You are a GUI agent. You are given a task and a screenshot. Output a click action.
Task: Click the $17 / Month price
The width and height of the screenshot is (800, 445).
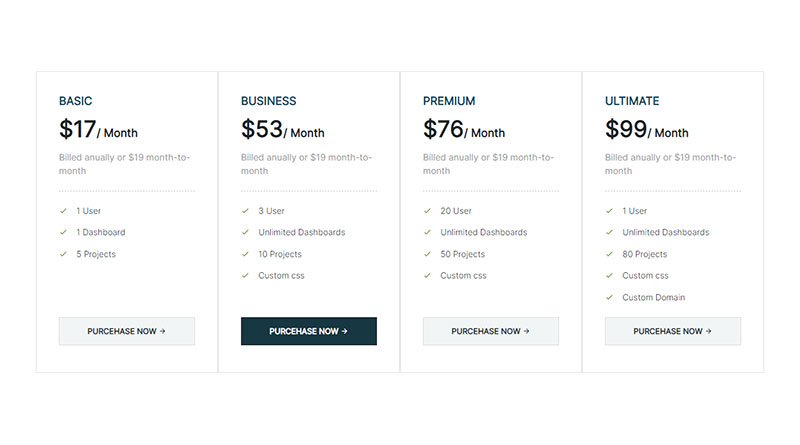98,130
